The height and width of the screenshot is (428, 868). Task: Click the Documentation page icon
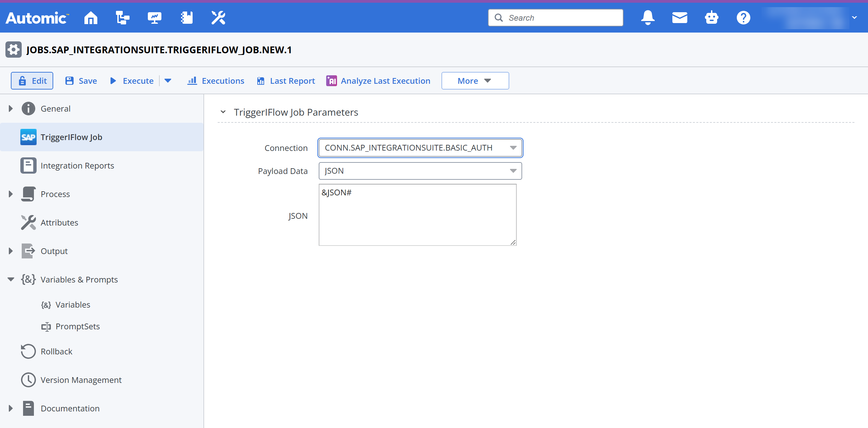(x=28, y=408)
